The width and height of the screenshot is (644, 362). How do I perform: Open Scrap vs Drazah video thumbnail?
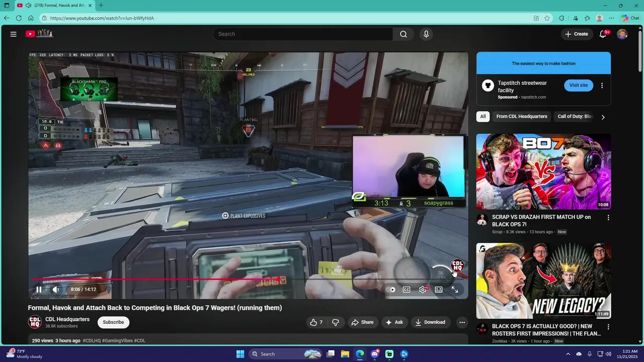tap(543, 171)
